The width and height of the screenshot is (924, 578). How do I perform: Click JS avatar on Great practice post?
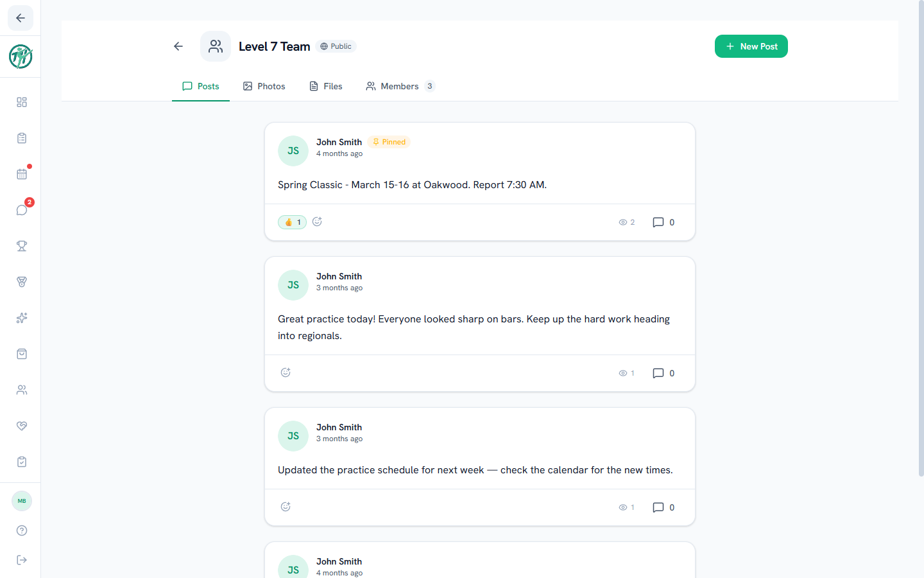(x=293, y=285)
